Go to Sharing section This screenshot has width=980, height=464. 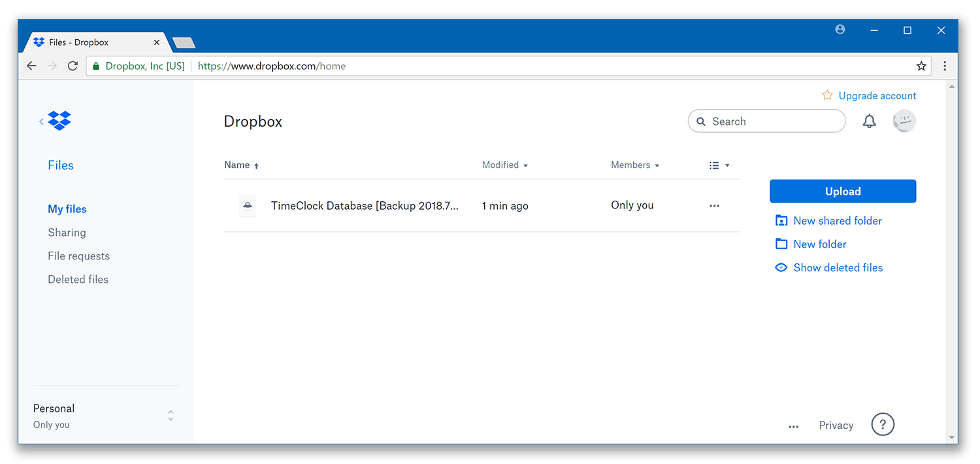tap(67, 233)
